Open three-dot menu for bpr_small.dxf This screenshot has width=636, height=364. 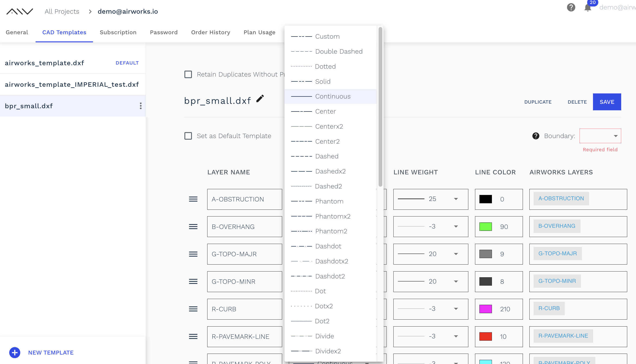141,106
